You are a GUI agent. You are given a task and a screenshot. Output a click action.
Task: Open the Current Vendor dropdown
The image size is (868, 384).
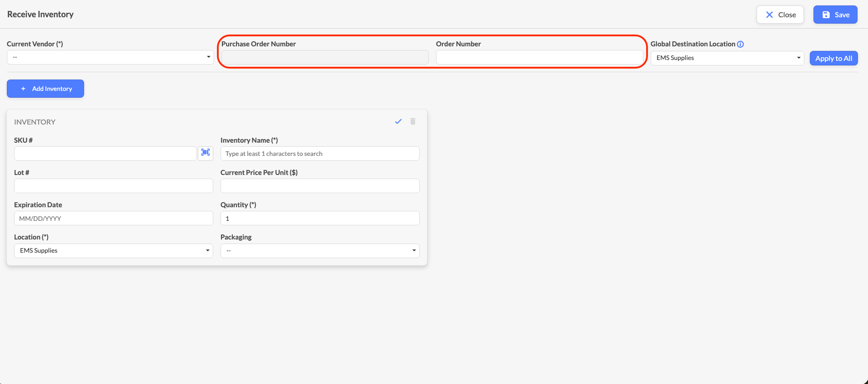tap(110, 57)
